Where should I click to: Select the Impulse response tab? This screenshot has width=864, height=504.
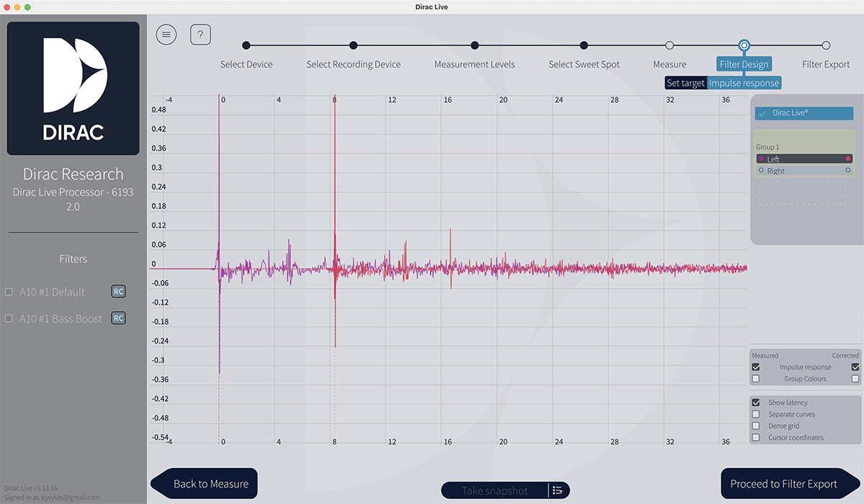click(744, 83)
